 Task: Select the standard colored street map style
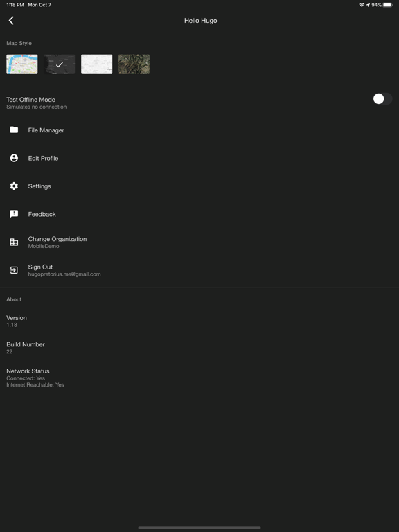[22, 64]
